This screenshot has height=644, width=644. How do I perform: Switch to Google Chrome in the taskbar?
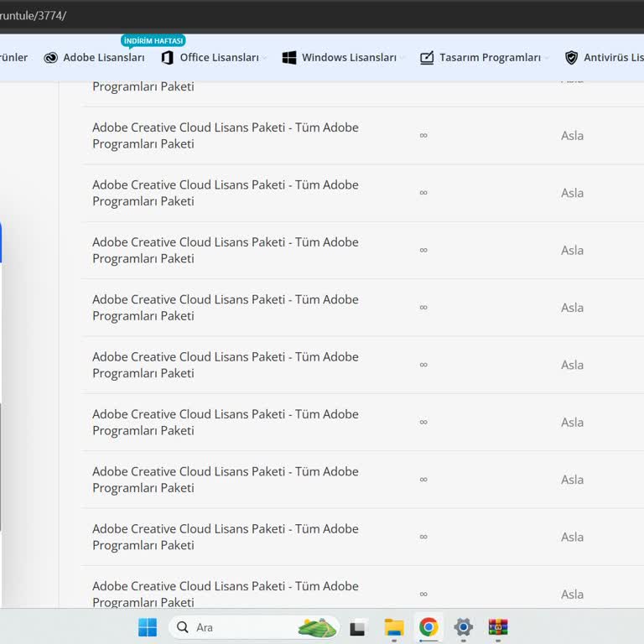tap(428, 627)
